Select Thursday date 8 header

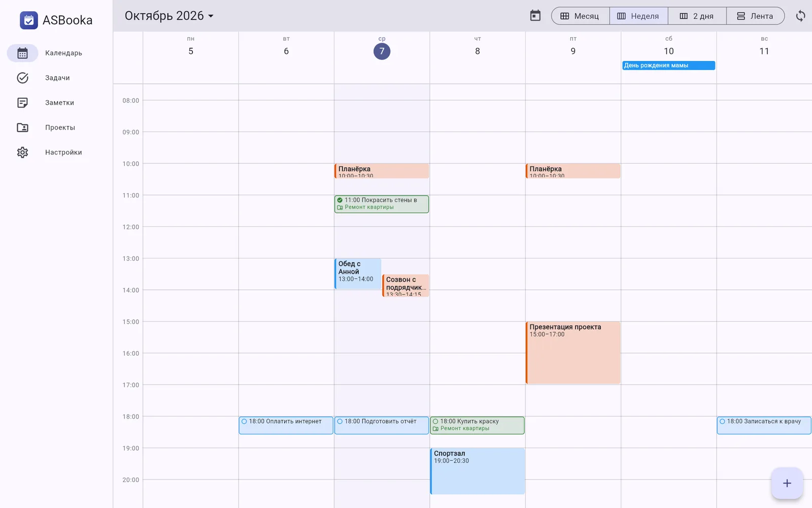coord(478,51)
